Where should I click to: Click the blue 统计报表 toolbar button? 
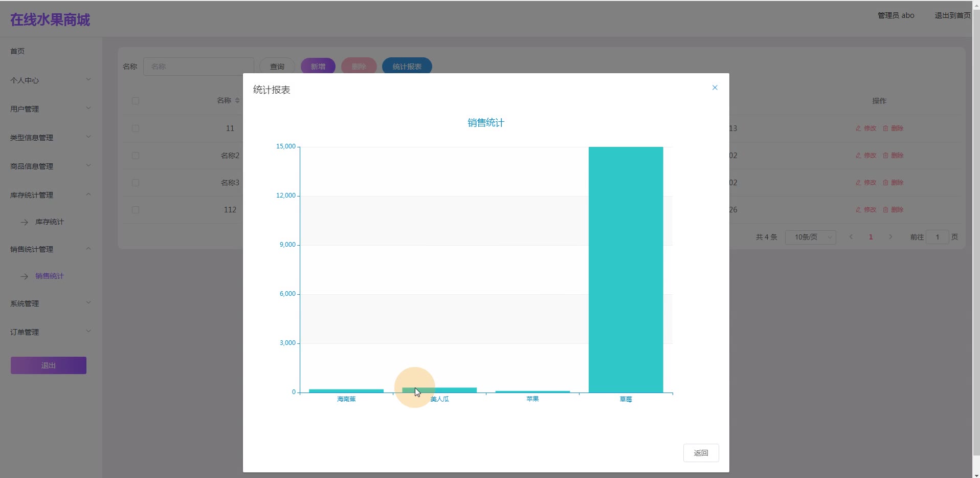point(407,67)
